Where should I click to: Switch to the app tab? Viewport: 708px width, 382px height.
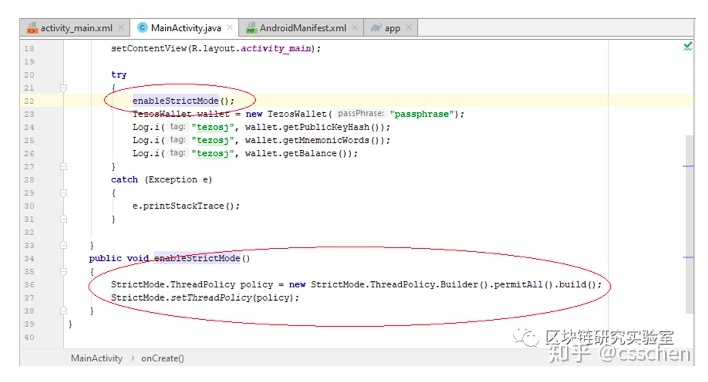(x=390, y=28)
